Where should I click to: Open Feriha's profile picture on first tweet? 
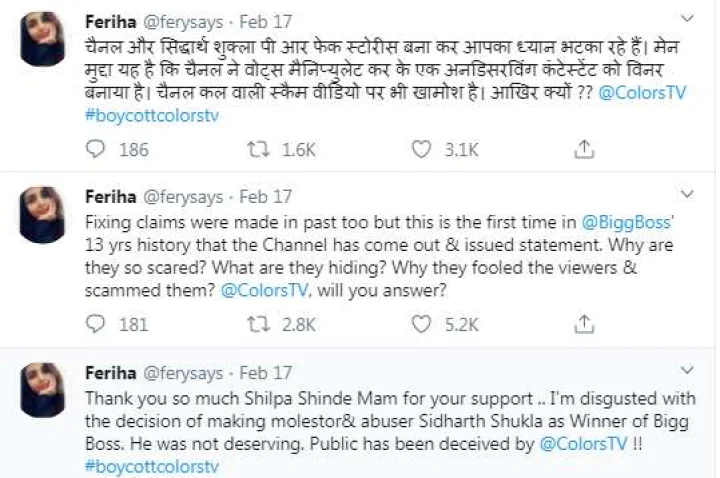pos(43,39)
